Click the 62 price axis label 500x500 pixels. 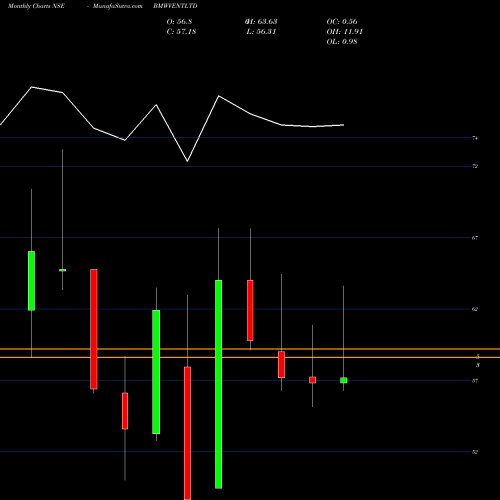pos(475,309)
